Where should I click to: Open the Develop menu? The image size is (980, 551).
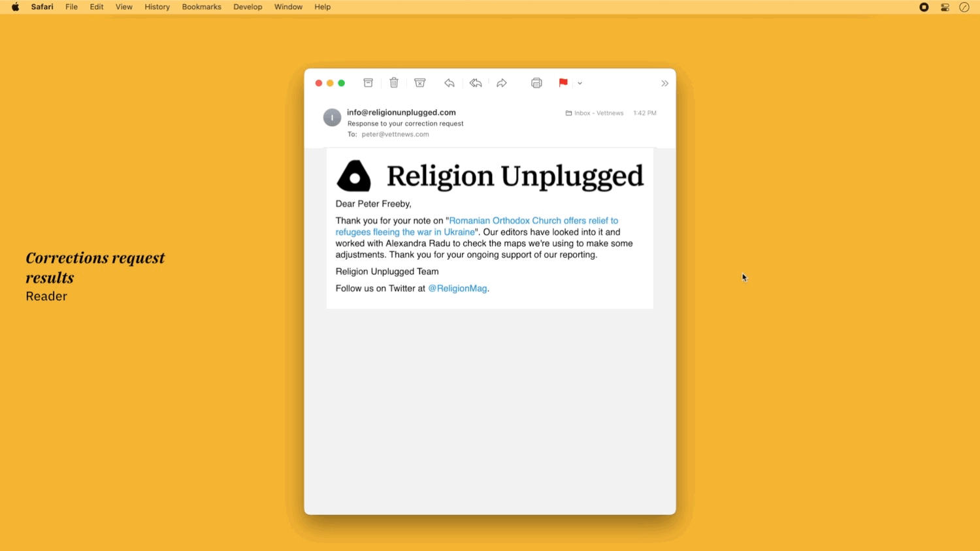point(248,7)
